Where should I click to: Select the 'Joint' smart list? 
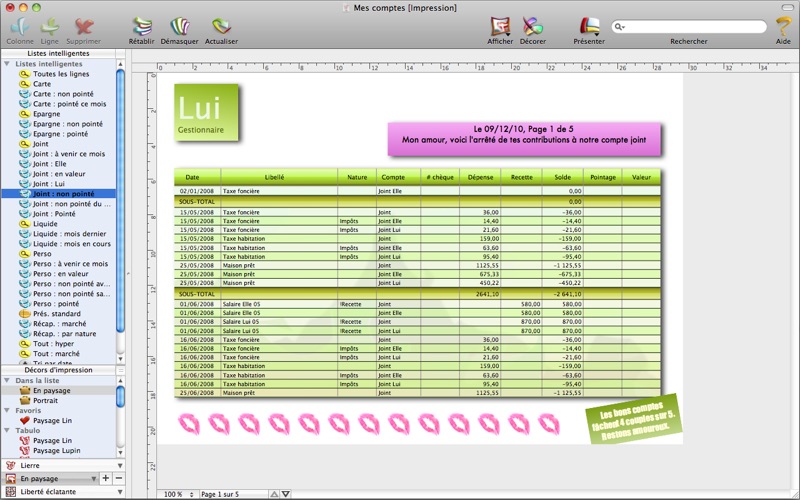(41, 144)
